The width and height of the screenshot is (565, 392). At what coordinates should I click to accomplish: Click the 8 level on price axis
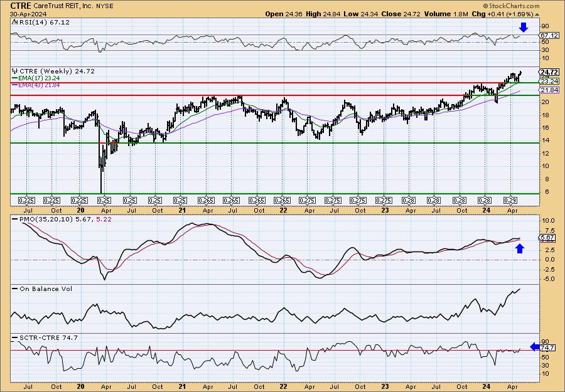click(547, 179)
